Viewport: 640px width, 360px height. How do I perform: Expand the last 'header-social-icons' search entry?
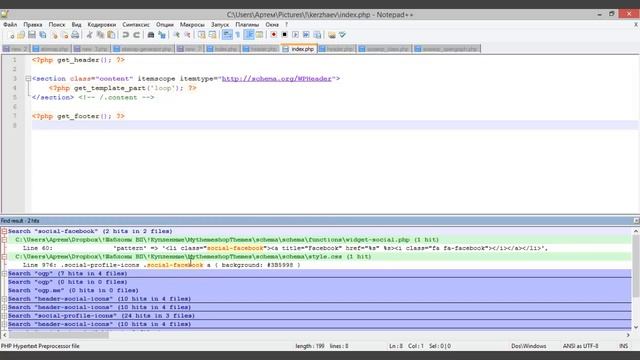click(4, 324)
